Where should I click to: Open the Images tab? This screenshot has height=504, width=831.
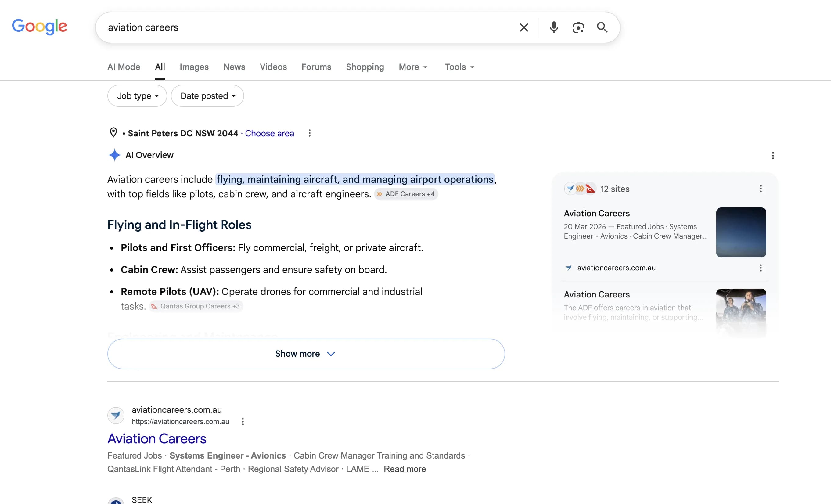click(194, 67)
